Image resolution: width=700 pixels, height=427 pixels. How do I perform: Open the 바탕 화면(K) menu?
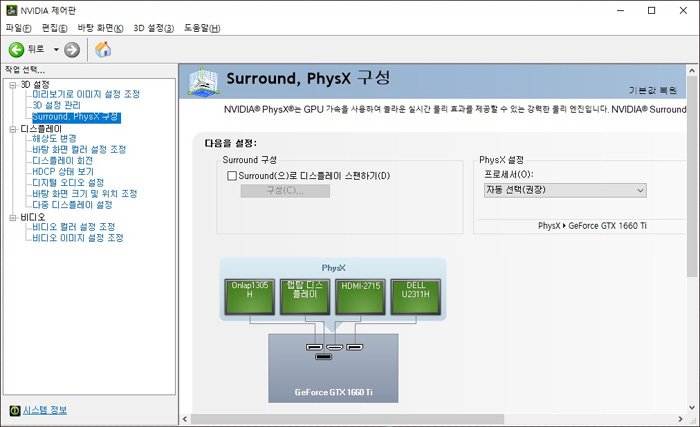click(x=100, y=28)
